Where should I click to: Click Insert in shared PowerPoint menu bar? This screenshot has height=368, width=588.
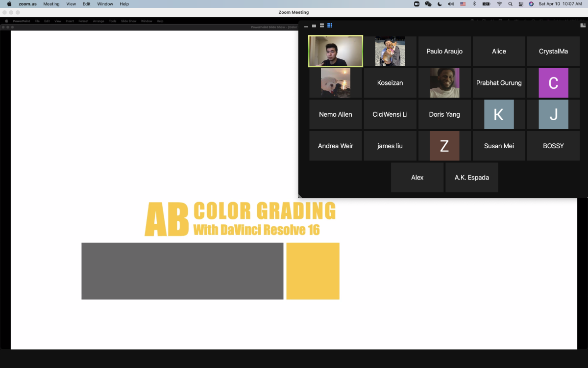[70, 21]
